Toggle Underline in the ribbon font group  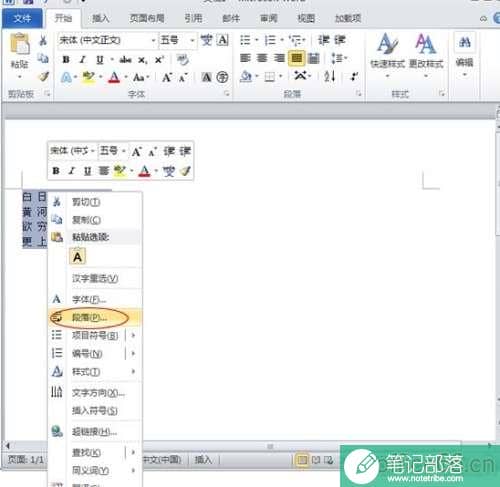[99, 60]
